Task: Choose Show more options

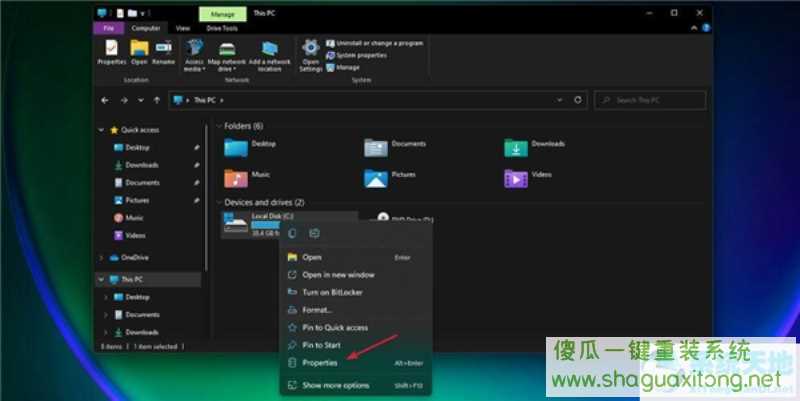Action: point(355,385)
